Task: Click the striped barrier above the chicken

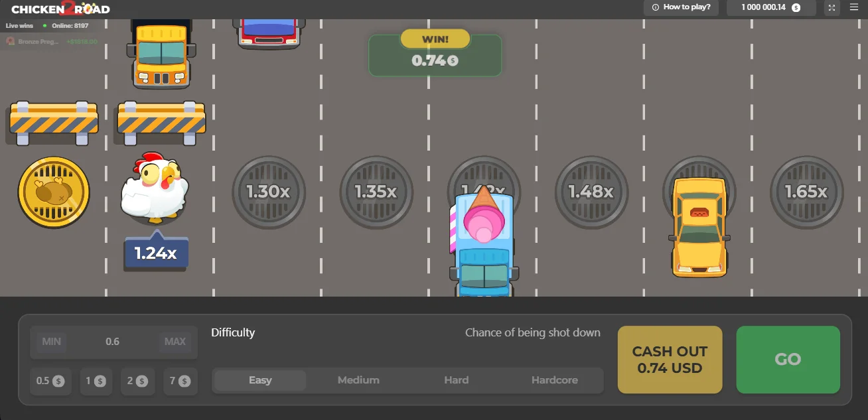Action: (x=161, y=123)
